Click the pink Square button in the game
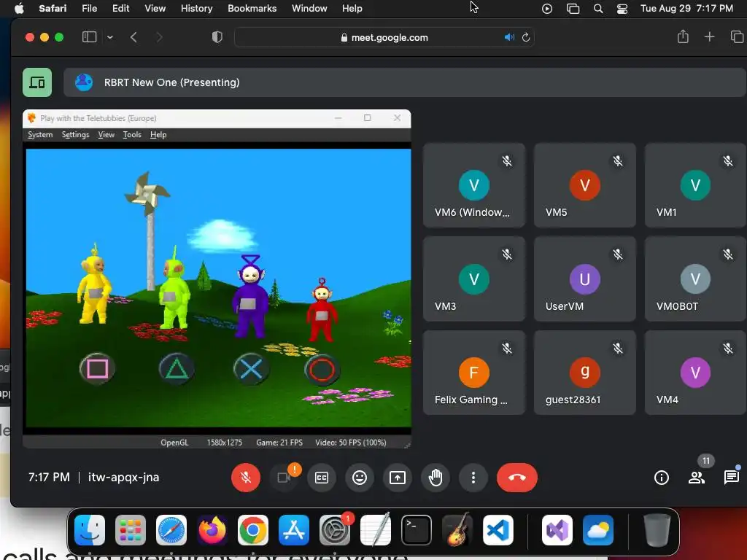747x560 pixels. click(97, 368)
